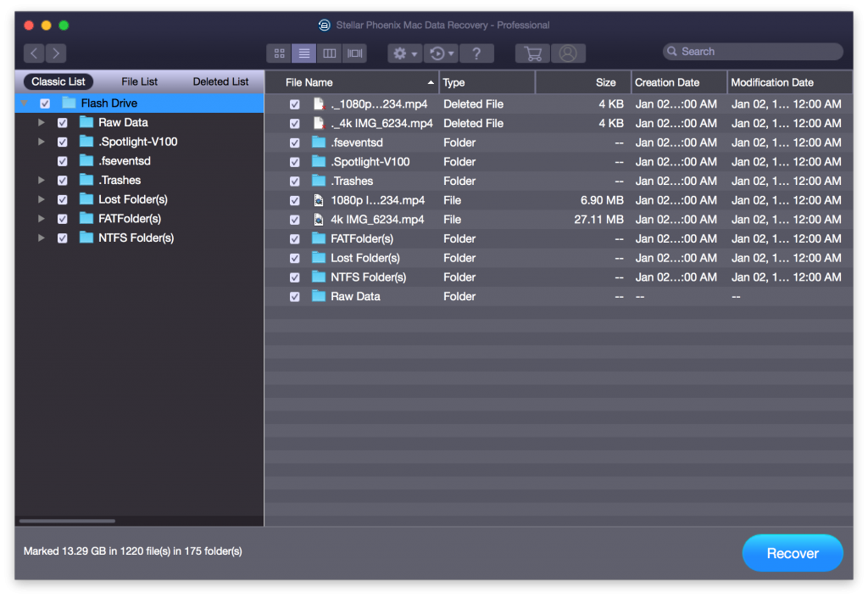The height and width of the screenshot is (598, 868).
Task: Click the Lost Folder(s) icon in tree
Action: (x=86, y=198)
